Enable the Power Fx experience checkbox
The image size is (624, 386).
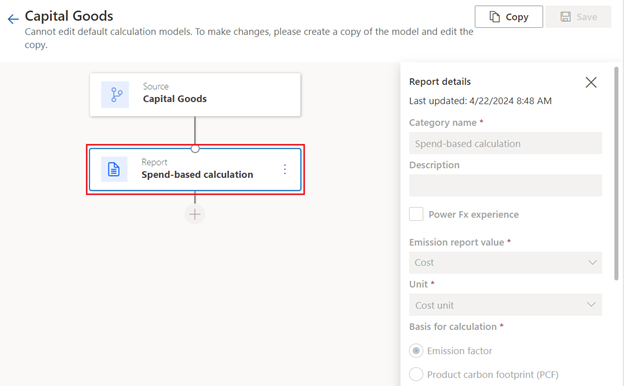pos(416,214)
